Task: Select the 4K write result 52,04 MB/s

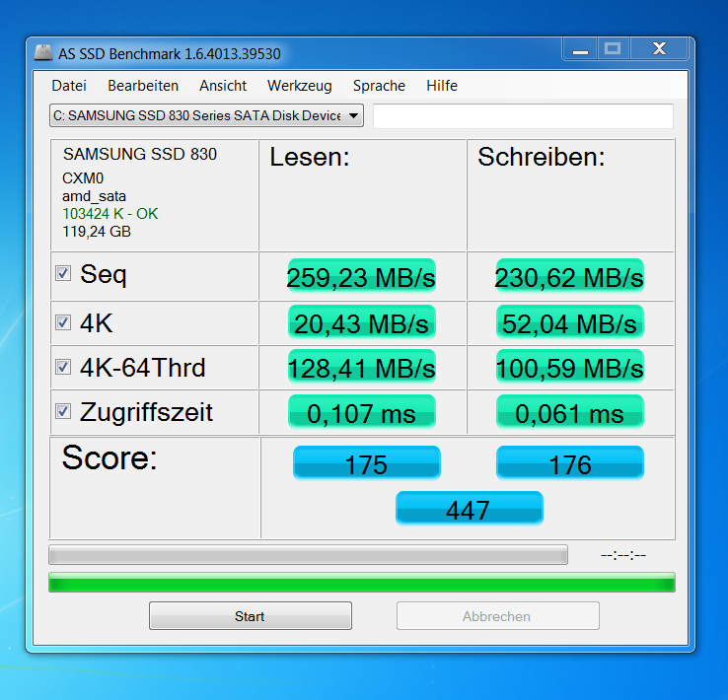Action: point(570,322)
